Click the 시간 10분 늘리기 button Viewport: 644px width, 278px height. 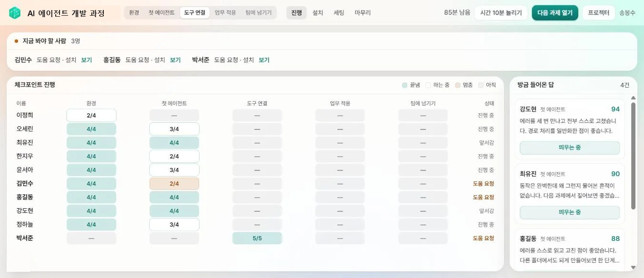click(501, 13)
